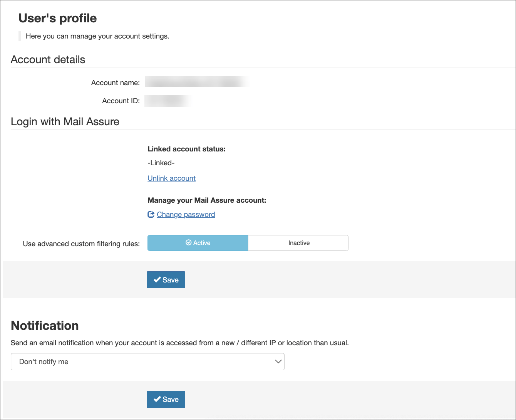Click the blurred Account name value
This screenshot has height=420, width=516.
[196, 82]
